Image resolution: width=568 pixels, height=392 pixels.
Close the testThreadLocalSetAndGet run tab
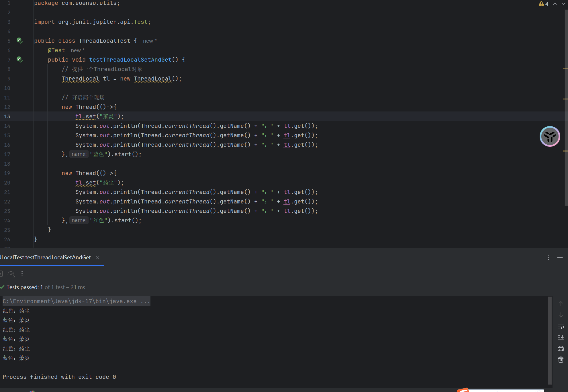[x=98, y=257]
